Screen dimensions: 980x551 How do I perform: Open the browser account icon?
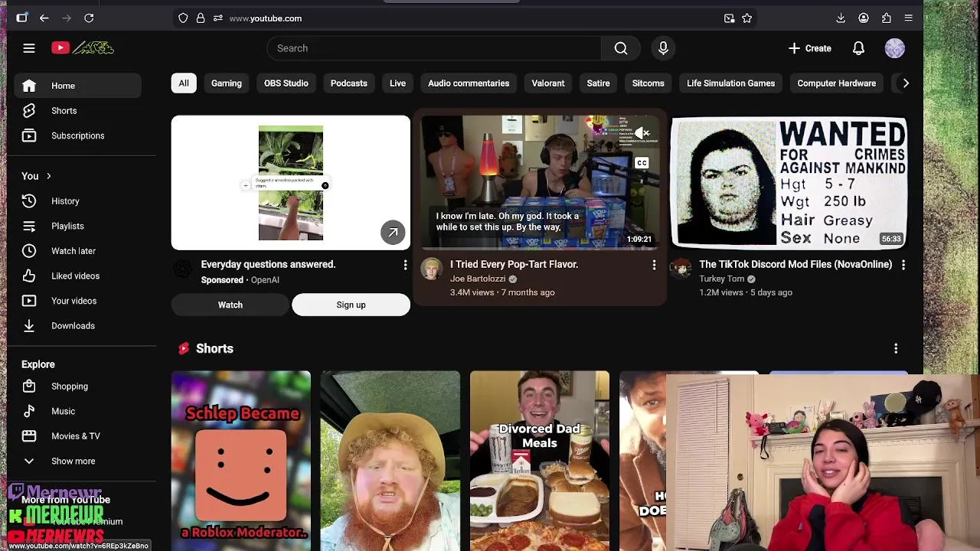coord(864,18)
